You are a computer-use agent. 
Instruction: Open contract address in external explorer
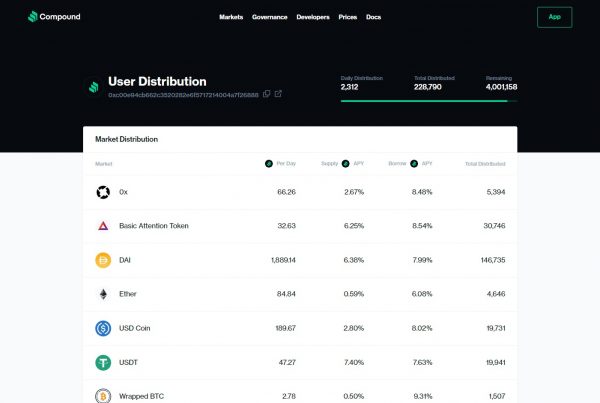(x=278, y=94)
